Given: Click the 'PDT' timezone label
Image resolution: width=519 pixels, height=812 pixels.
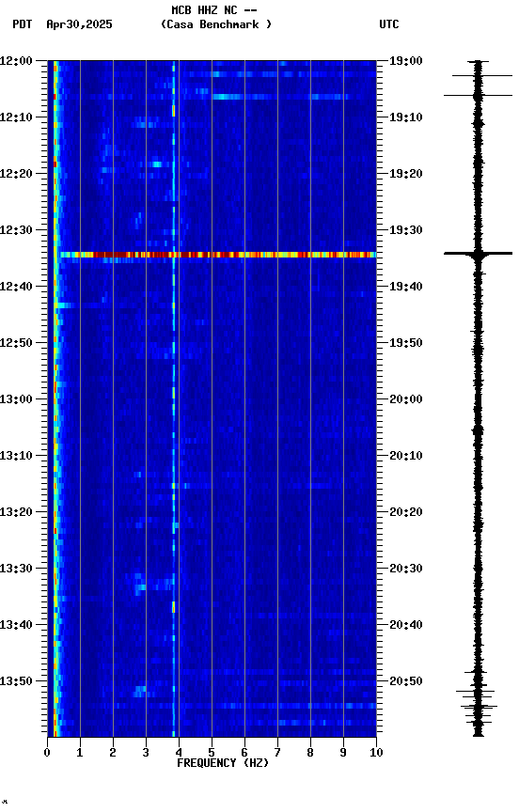Looking at the screenshot, I should pyautogui.click(x=23, y=24).
